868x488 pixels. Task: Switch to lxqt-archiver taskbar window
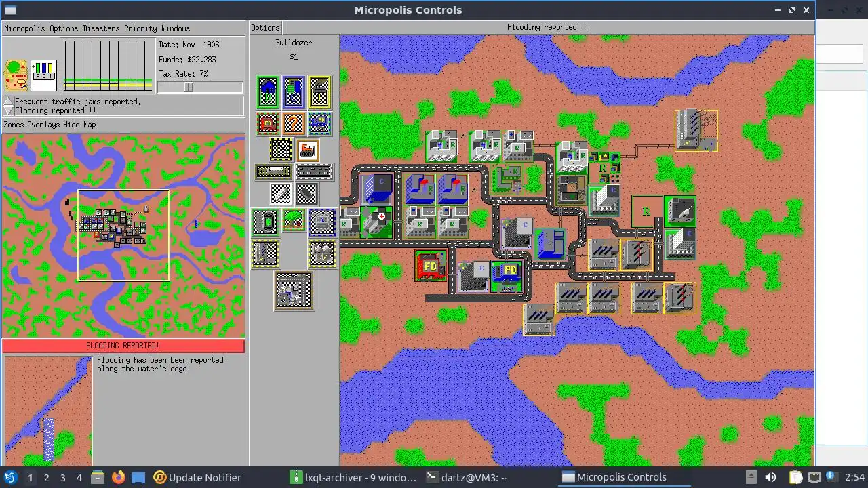(353, 477)
